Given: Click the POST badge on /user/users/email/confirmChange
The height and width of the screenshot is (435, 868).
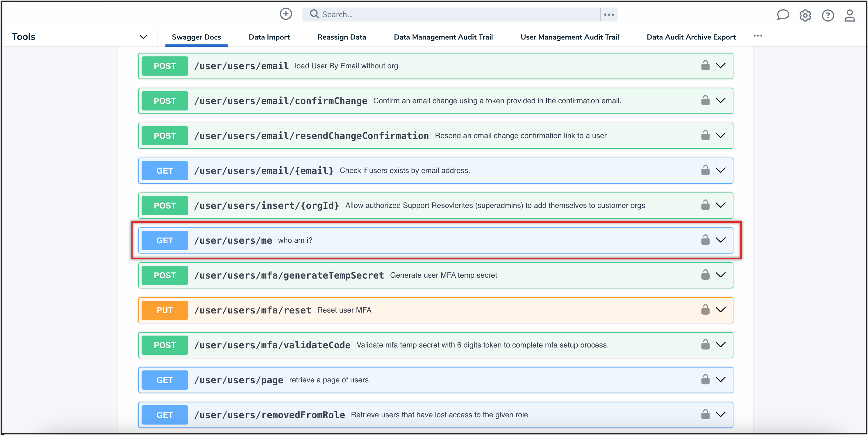Looking at the screenshot, I should point(165,100).
